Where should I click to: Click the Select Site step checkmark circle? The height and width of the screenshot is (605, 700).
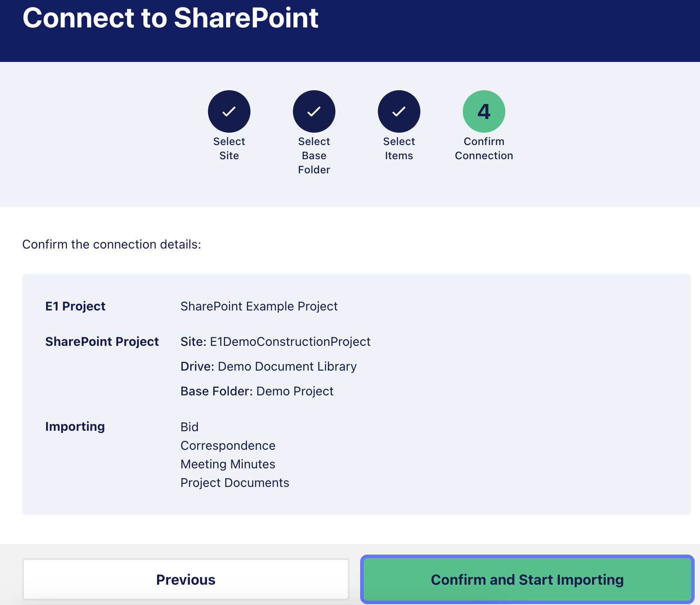coord(229,111)
